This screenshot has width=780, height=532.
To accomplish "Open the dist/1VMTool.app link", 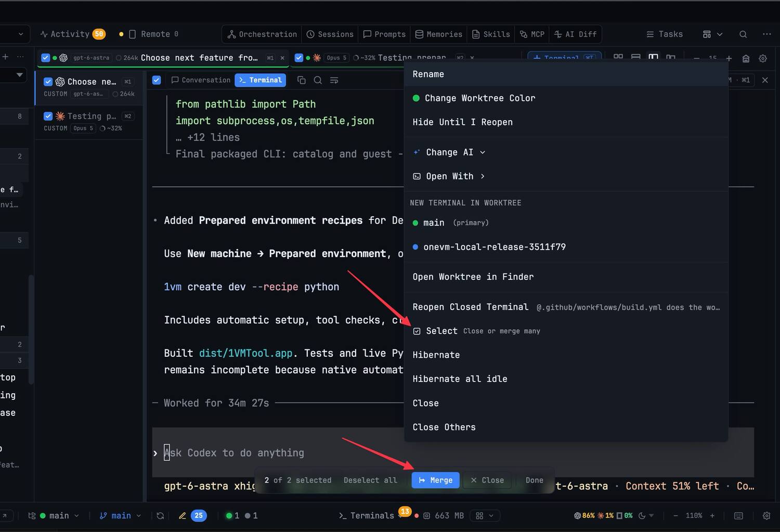I will (245, 353).
